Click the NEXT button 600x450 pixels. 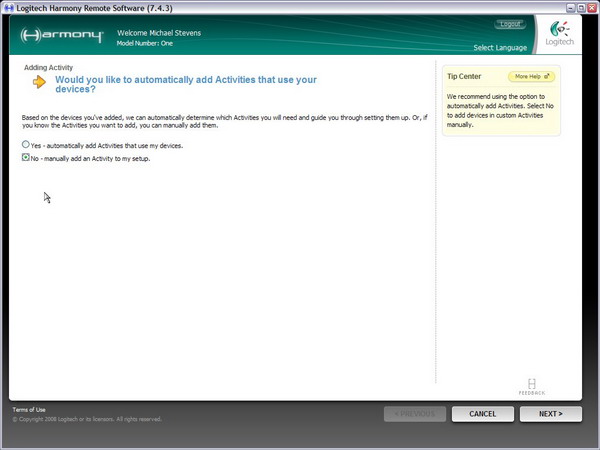(x=551, y=414)
